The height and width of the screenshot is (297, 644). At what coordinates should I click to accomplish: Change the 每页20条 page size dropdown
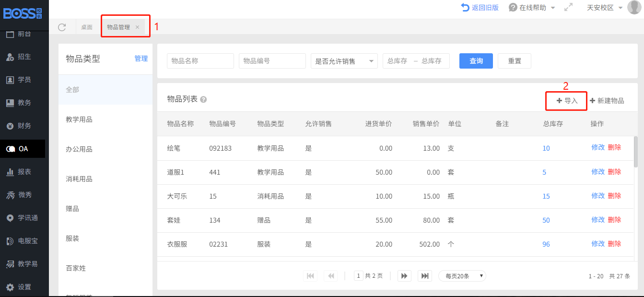click(x=462, y=276)
